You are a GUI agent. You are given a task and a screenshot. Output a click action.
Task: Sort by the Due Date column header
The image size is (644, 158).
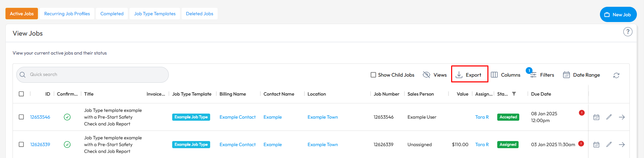pos(541,94)
